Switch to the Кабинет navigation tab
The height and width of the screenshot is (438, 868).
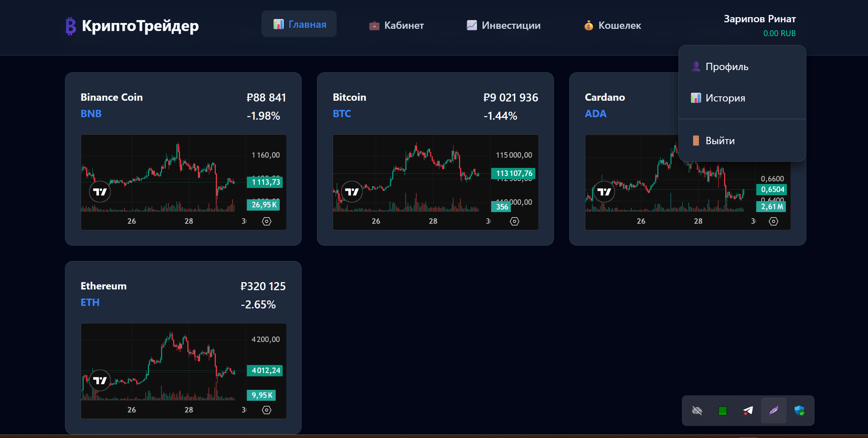[x=396, y=26]
